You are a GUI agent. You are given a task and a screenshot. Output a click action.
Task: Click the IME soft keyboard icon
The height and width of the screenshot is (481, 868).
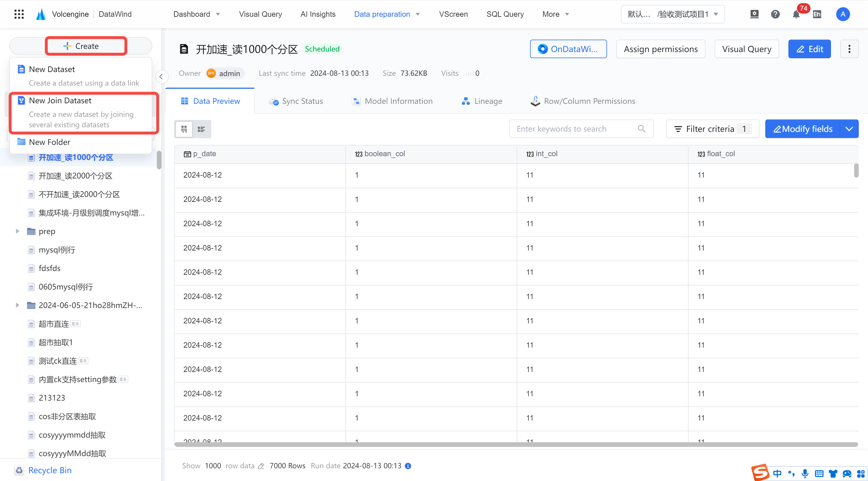[x=819, y=473]
